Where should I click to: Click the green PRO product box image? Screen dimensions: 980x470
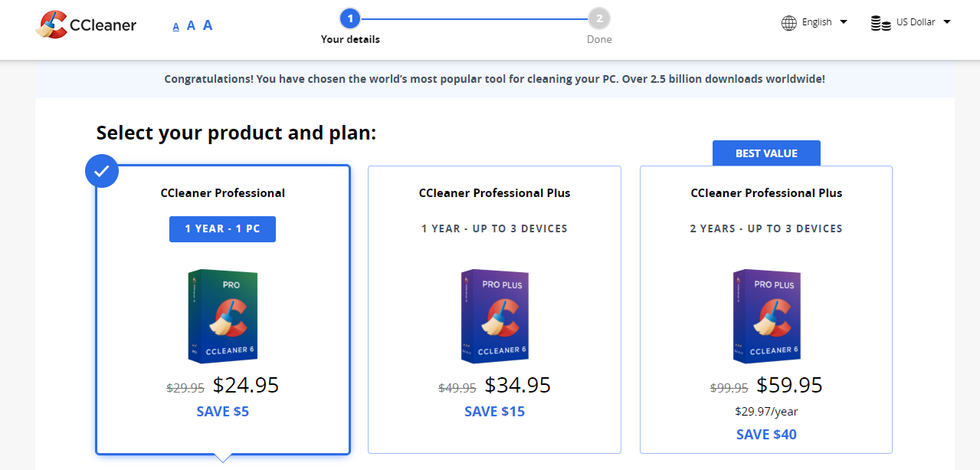(223, 315)
